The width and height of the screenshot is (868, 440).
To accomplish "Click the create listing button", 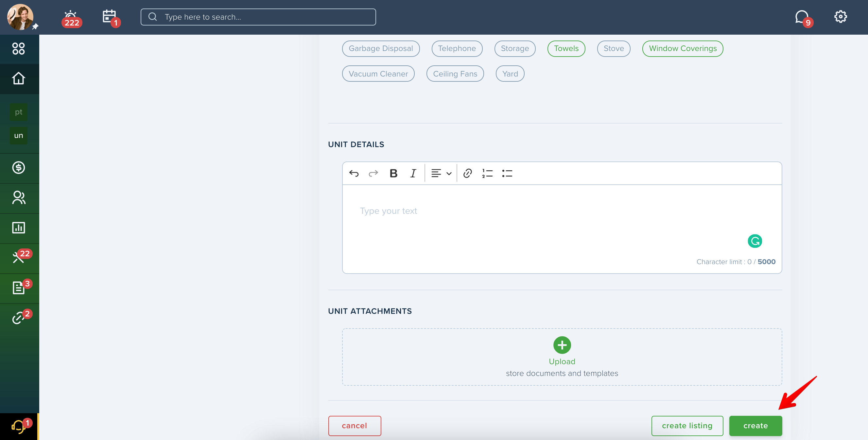I will pyautogui.click(x=687, y=426).
